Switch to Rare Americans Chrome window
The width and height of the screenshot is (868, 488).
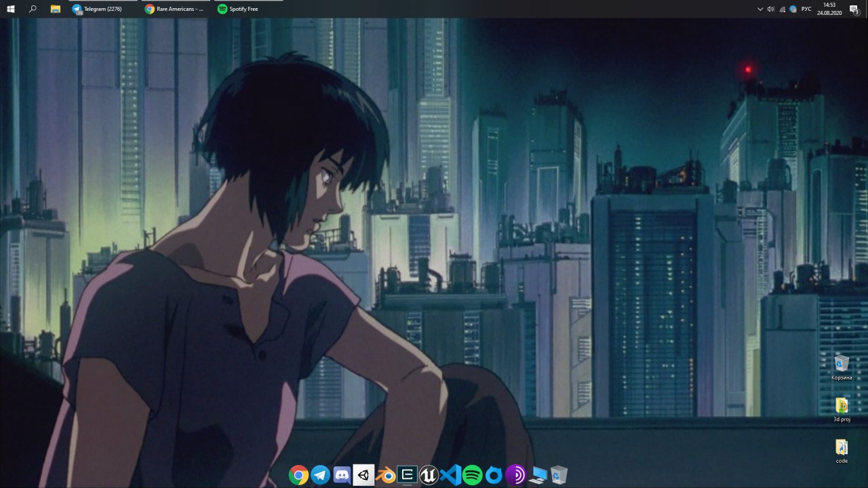pyautogui.click(x=176, y=9)
